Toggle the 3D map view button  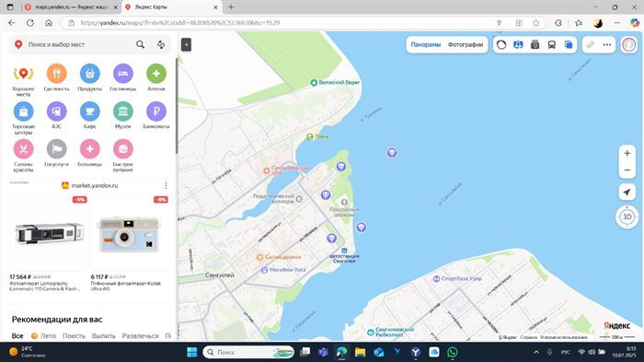(627, 216)
